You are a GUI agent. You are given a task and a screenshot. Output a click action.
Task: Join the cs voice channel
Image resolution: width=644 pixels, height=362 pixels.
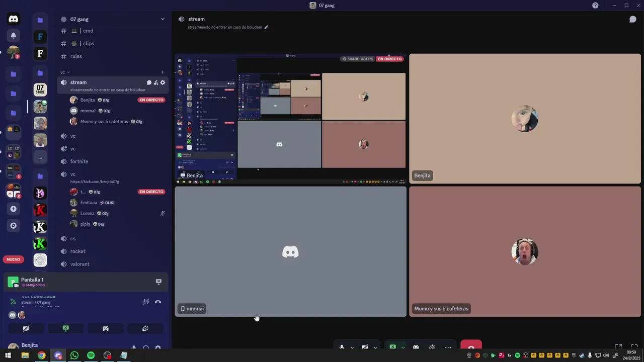click(x=113, y=238)
